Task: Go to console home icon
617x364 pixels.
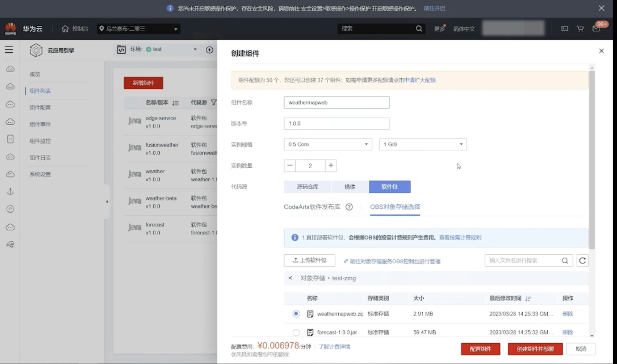Action: 65,28
